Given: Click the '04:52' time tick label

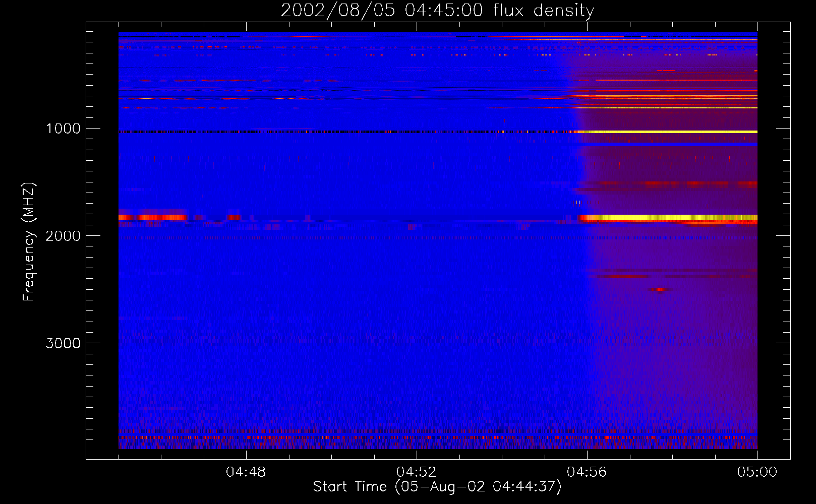Looking at the screenshot, I should (417, 472).
